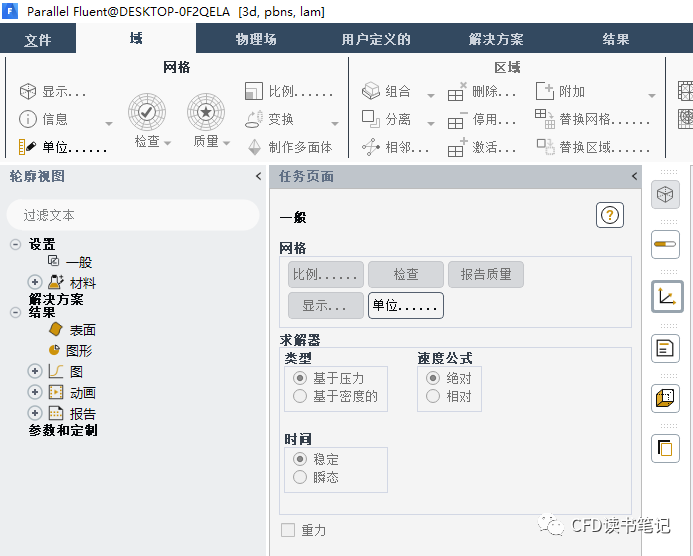Switch to the Domain (域) tab

point(136,38)
